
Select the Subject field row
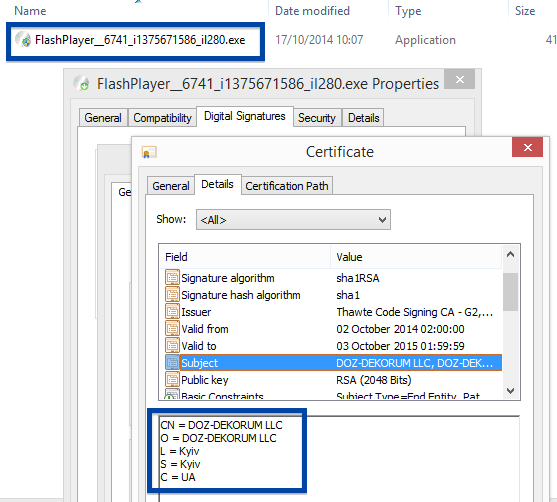[333, 363]
